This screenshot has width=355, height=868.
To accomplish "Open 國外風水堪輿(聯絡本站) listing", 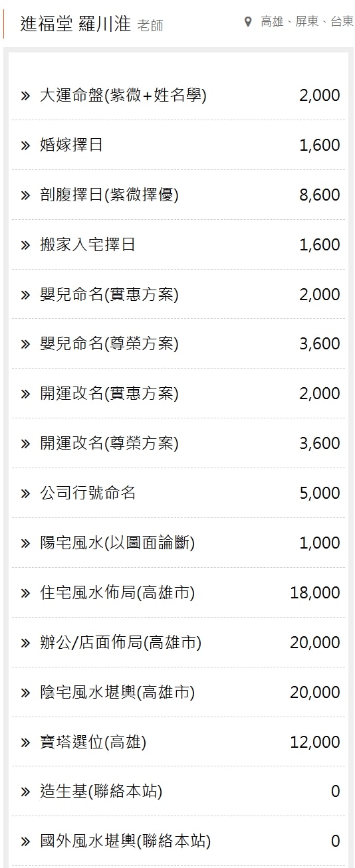I will pyautogui.click(x=178, y=841).
